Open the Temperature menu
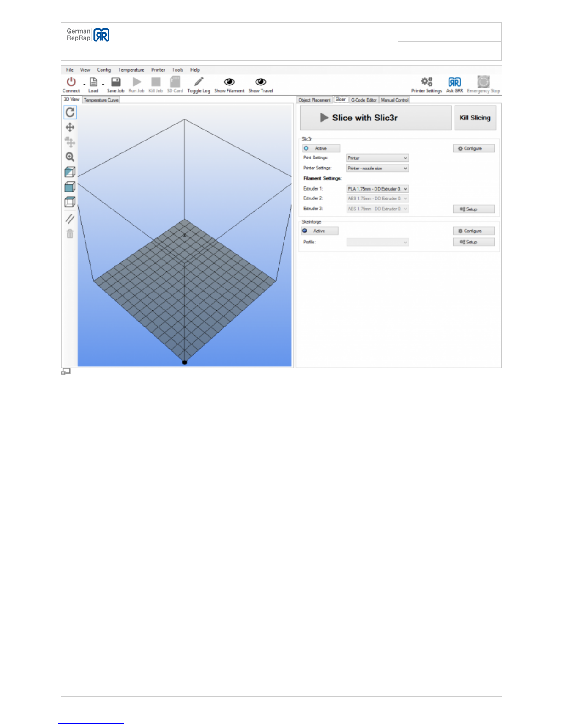The width and height of the screenshot is (563, 728). click(131, 70)
